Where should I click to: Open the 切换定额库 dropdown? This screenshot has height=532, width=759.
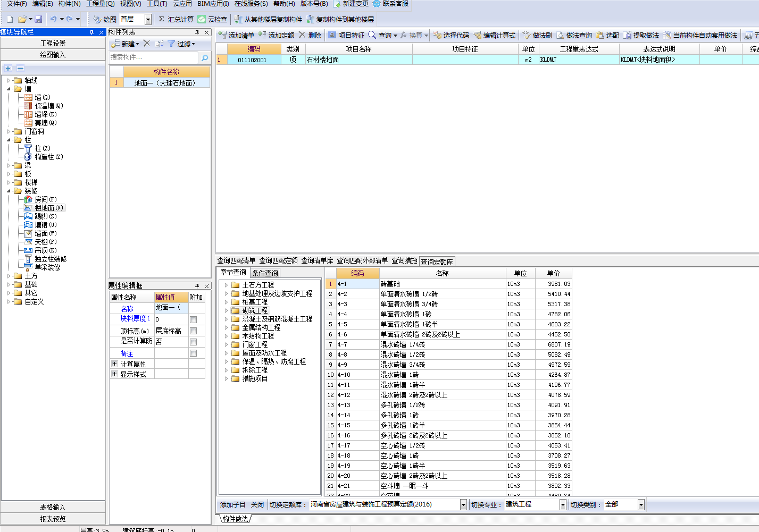coord(463,504)
